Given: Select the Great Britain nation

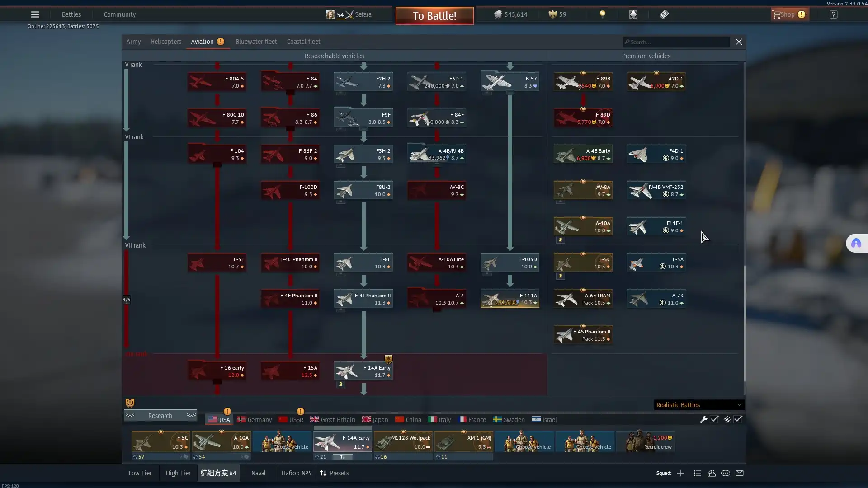Looking at the screenshot, I should pos(332,420).
